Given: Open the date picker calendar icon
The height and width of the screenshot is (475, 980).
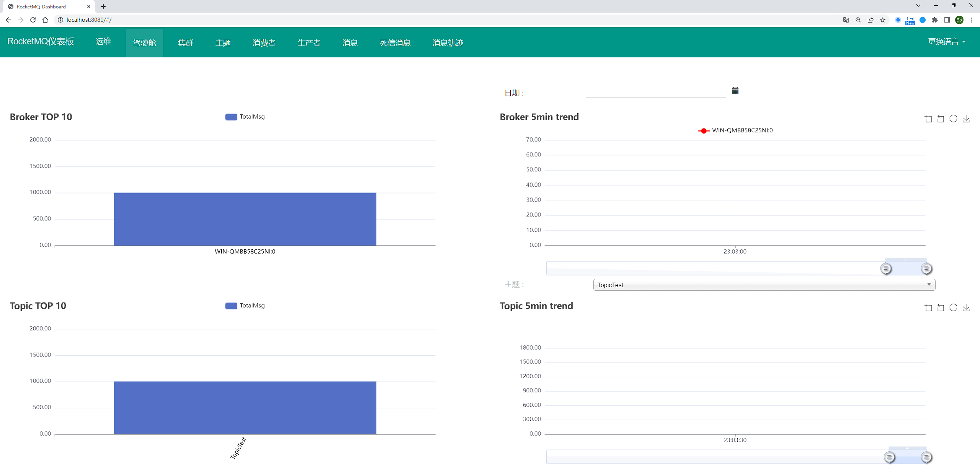Looking at the screenshot, I should point(735,91).
